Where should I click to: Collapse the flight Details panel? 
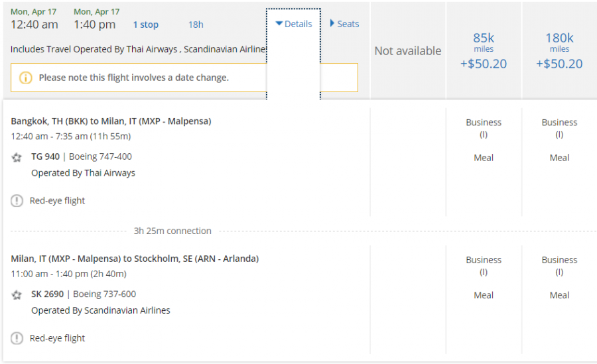(293, 24)
